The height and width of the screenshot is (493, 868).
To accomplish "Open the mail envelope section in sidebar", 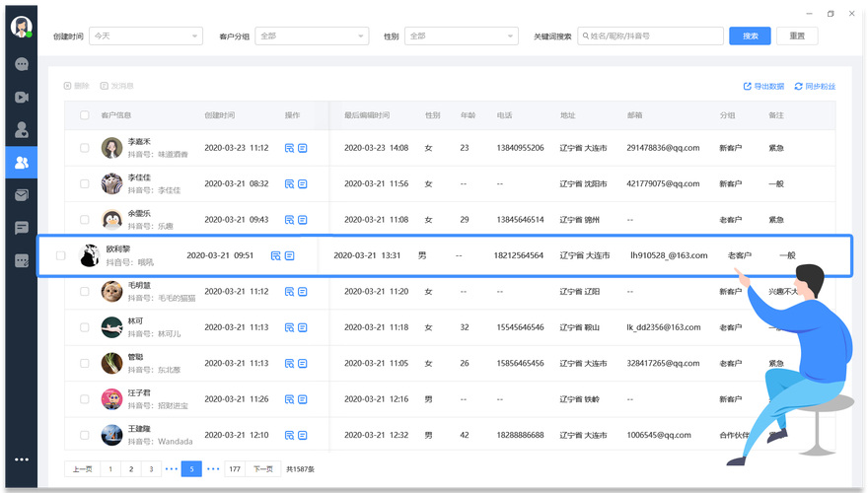I will click(x=22, y=195).
